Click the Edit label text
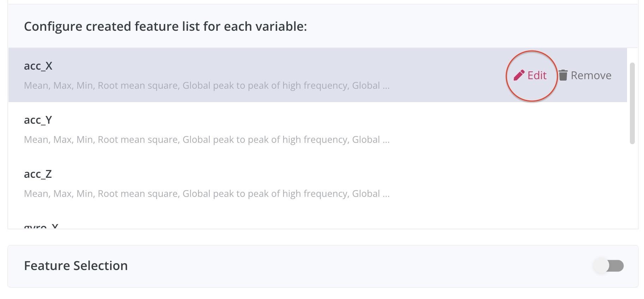Viewport: 644px width, 299px height. (x=537, y=75)
